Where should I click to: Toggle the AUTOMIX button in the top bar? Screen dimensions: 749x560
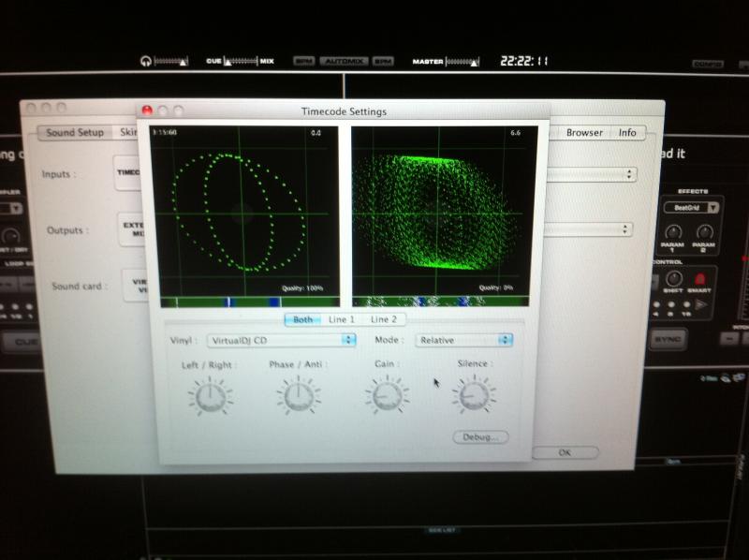pos(344,61)
